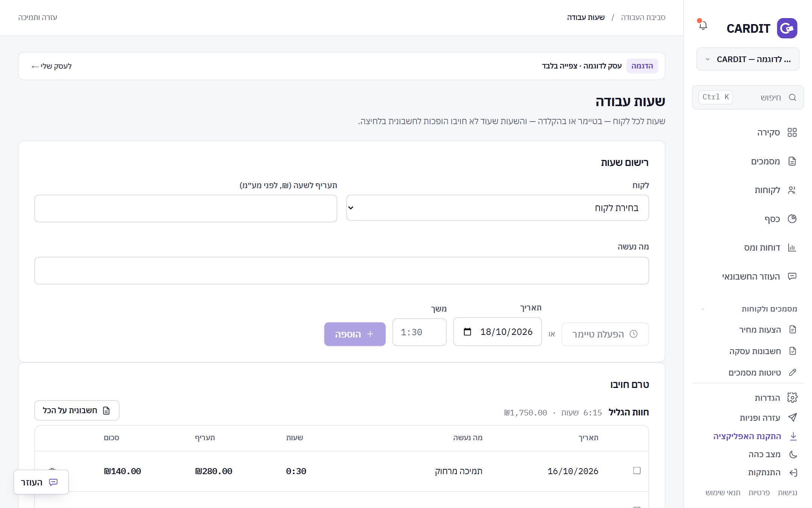
Task: Click the ₪280.00 rate cell
Action: [214, 471]
